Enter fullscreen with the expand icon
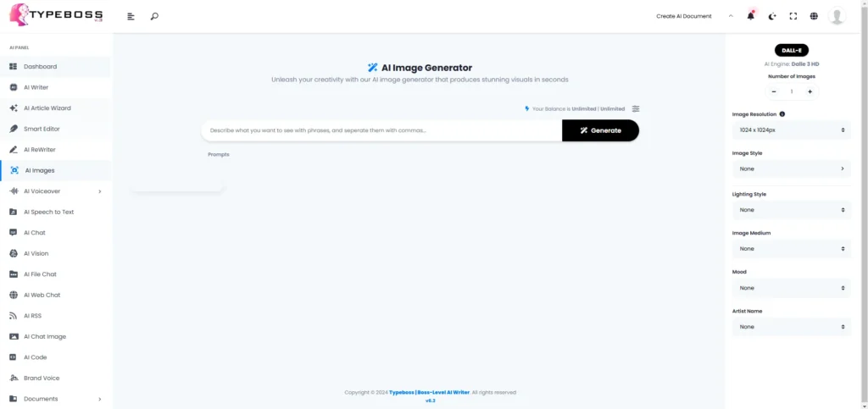The width and height of the screenshot is (868, 409). (x=793, y=16)
